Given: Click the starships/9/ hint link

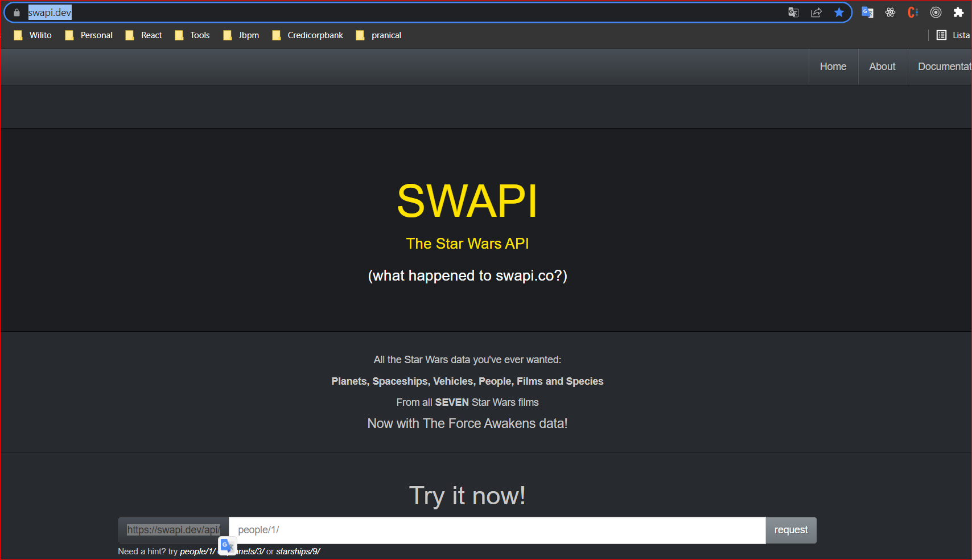Looking at the screenshot, I should [x=298, y=551].
